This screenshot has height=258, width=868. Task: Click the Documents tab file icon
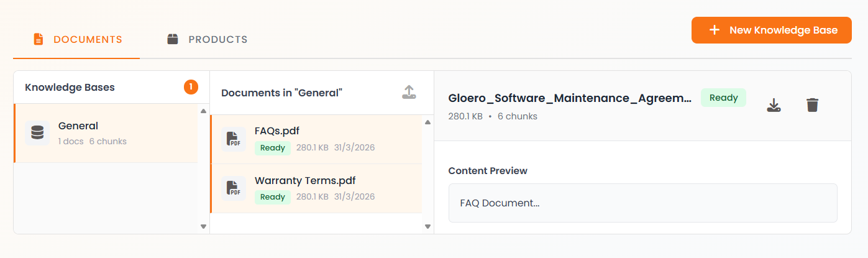(39, 39)
